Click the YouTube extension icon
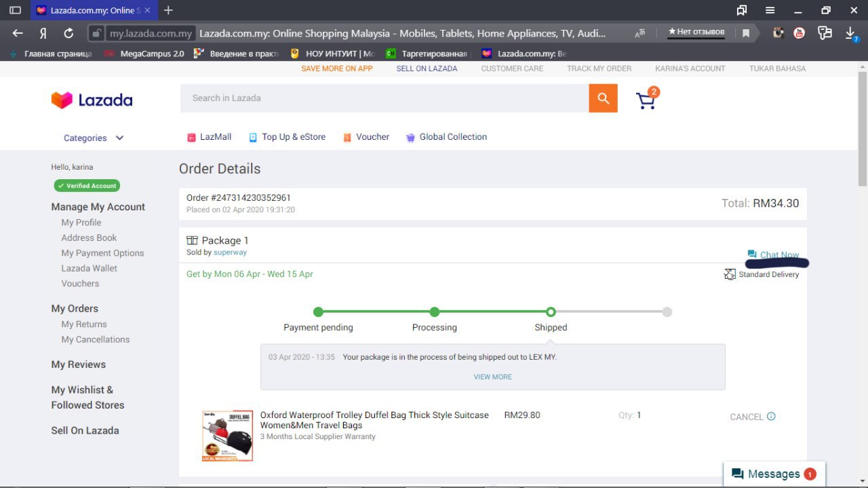868x488 pixels. [800, 33]
